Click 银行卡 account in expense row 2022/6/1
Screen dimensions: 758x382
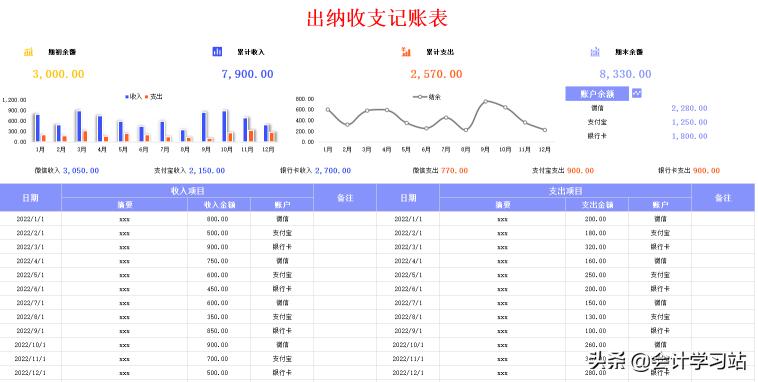(x=660, y=289)
